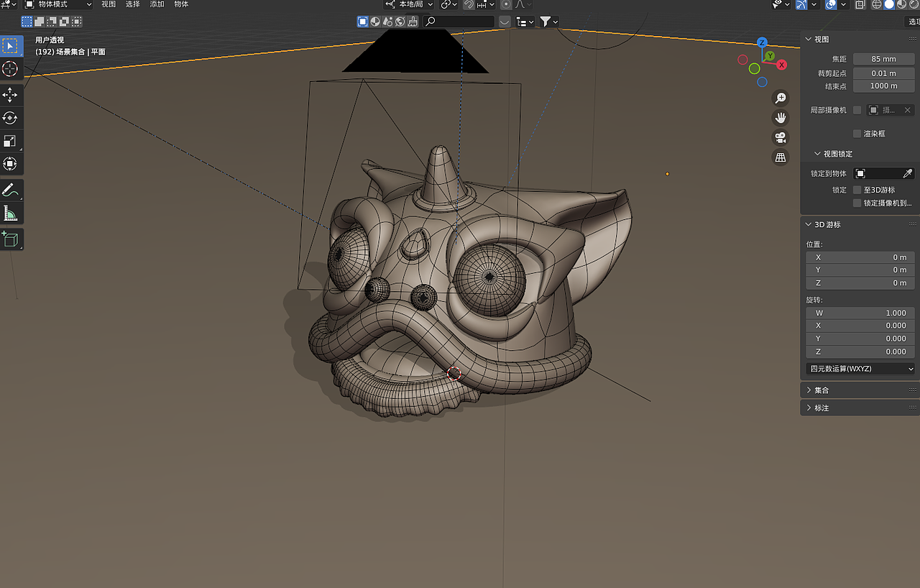Open the 物体 menu

tap(181, 4)
